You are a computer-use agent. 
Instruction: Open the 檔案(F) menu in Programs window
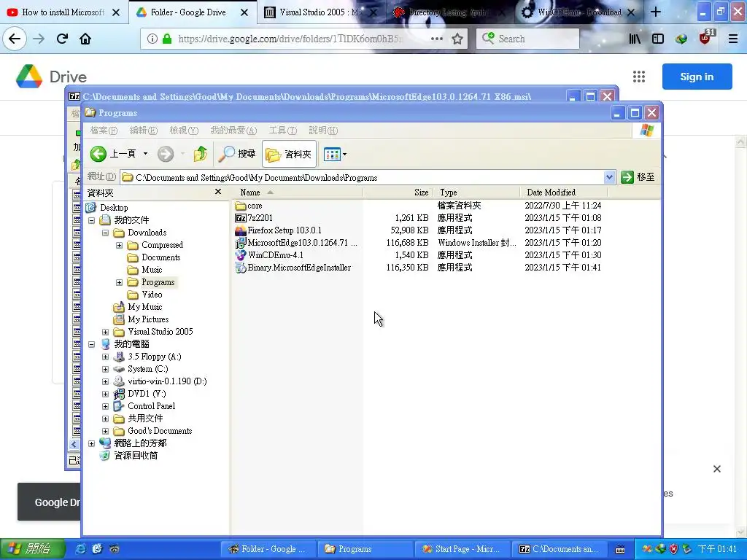click(104, 131)
